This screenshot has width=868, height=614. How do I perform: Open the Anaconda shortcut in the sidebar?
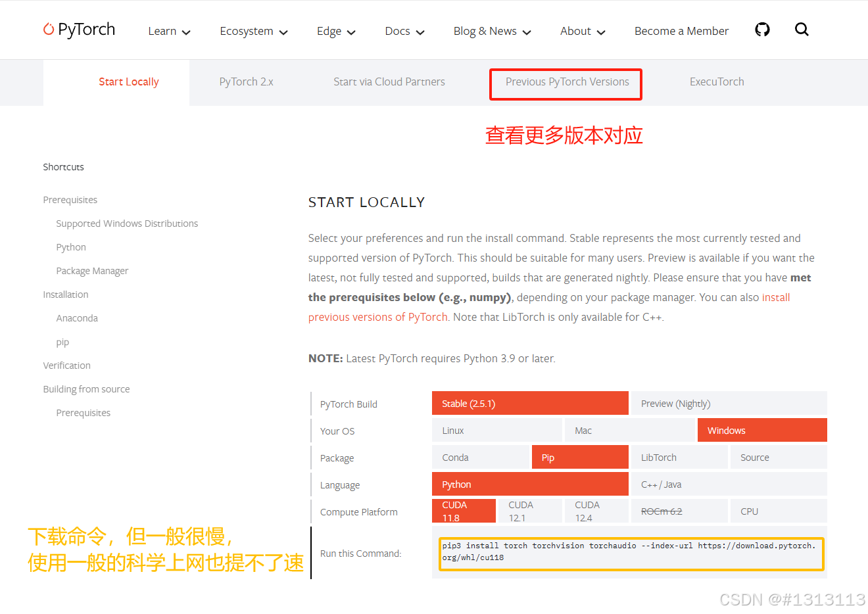pos(77,318)
